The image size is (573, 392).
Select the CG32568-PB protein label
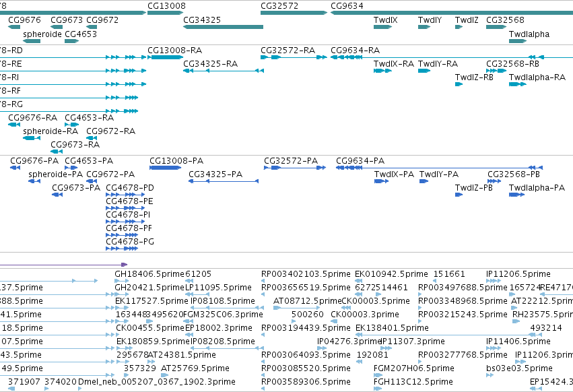click(514, 174)
